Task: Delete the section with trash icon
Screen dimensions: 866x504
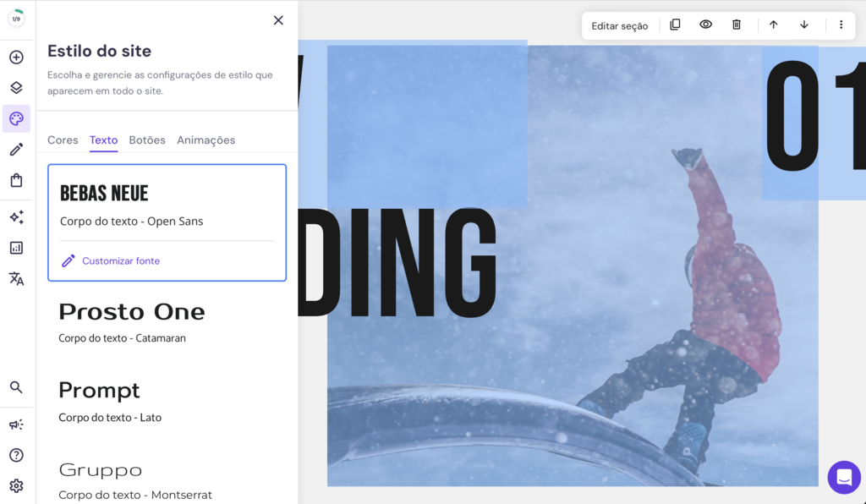Action: click(x=736, y=25)
